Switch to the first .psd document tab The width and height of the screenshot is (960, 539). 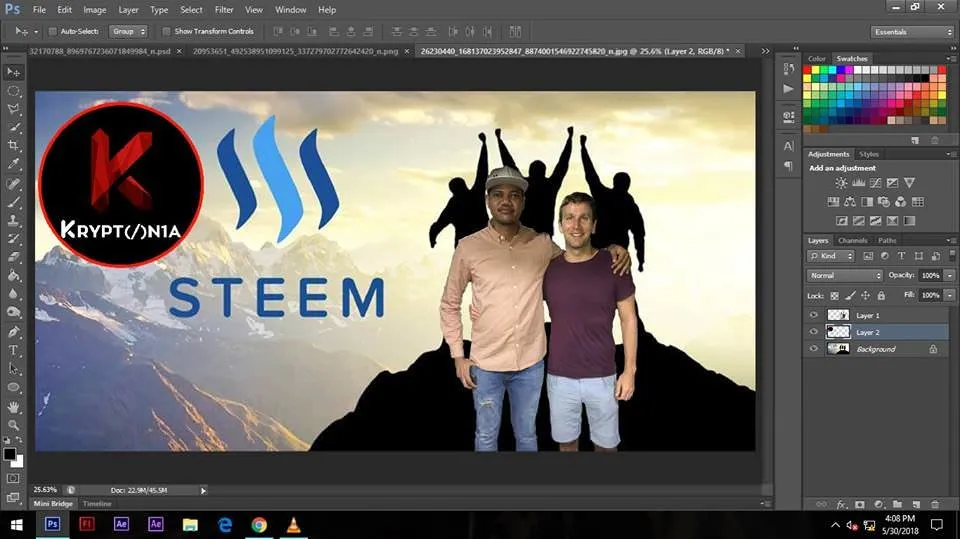click(100, 51)
